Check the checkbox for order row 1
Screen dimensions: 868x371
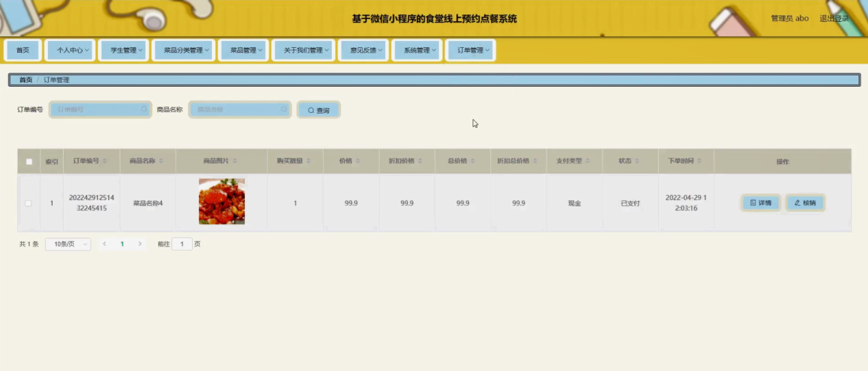click(29, 203)
